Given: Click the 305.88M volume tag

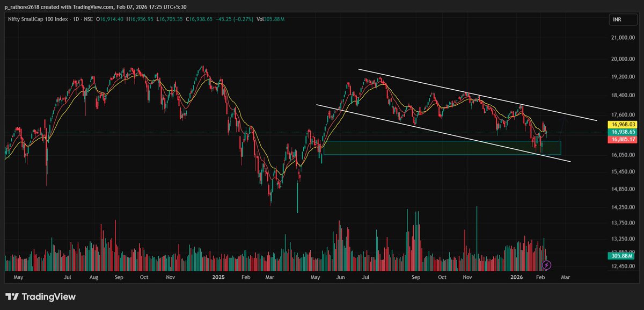Looking at the screenshot, I should tap(621, 257).
